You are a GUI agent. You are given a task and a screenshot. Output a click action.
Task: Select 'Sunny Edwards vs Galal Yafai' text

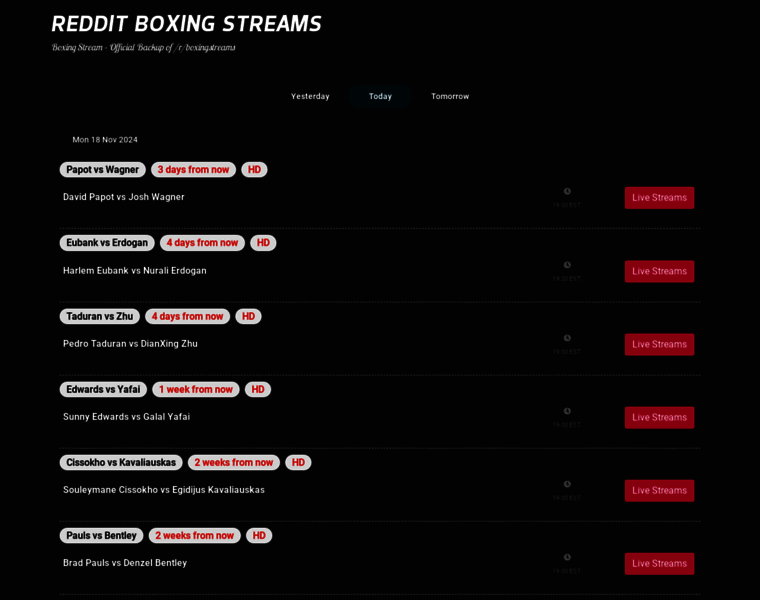point(127,417)
